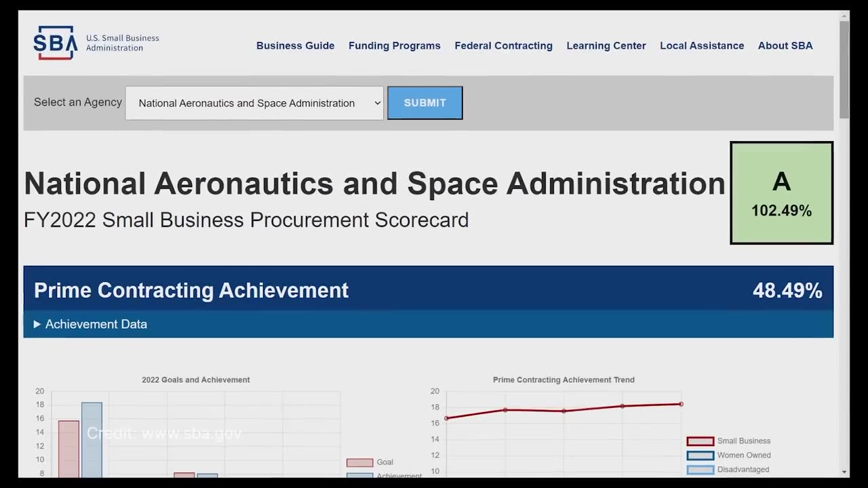Click the last point on the trend line
Image resolution: width=868 pixels, height=488 pixels.
681,404
